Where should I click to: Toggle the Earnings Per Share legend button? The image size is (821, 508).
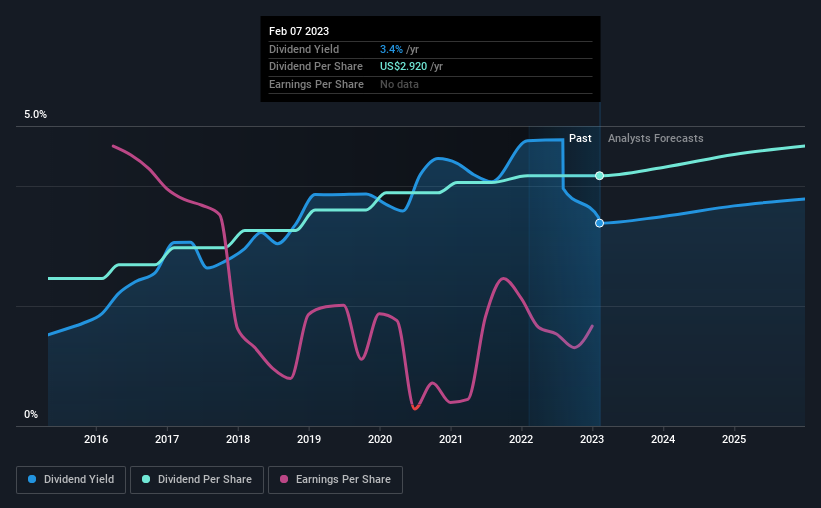tap(335, 480)
